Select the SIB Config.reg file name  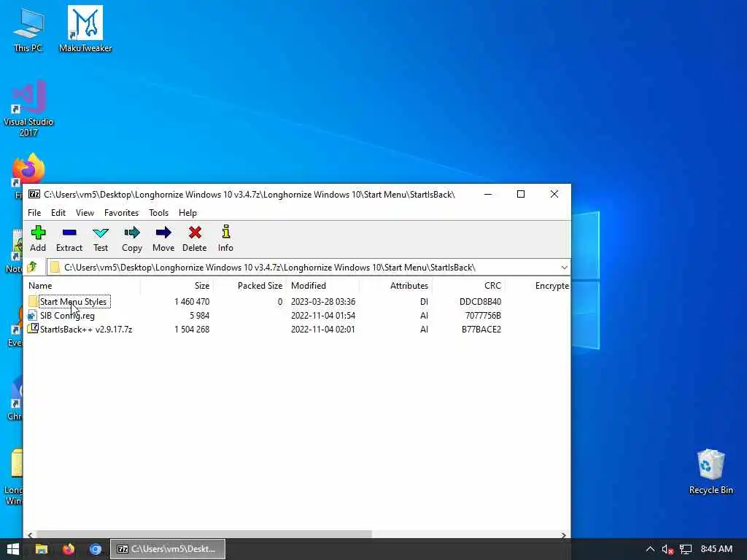(x=67, y=315)
